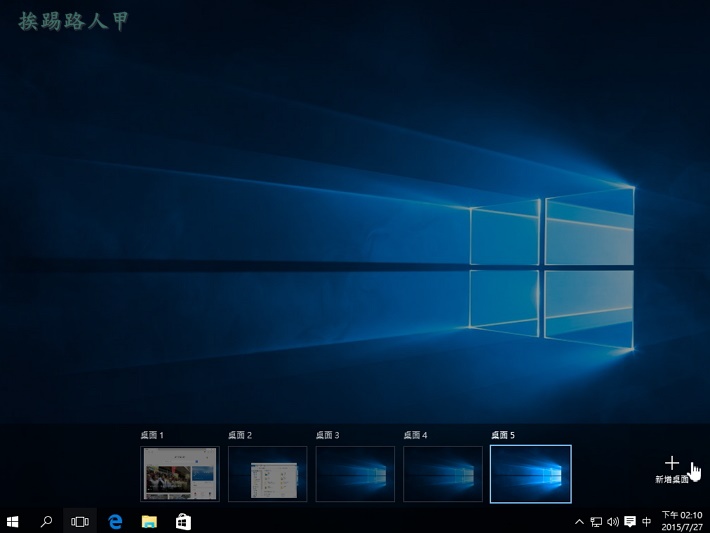
Task: Switch to the 桌面 2 thumbnail
Action: pyautogui.click(x=268, y=474)
